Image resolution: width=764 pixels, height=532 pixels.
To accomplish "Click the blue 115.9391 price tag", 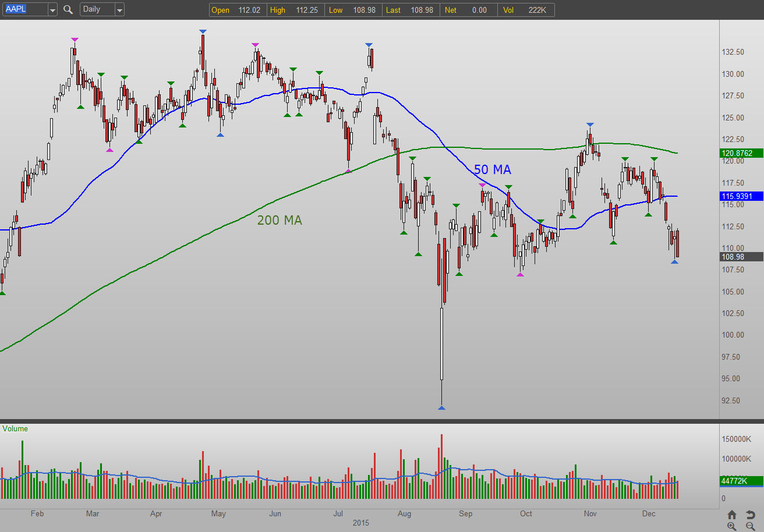I will (741, 197).
